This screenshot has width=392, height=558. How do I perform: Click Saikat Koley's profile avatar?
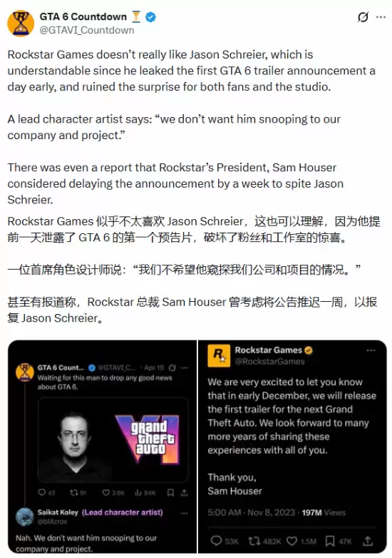[25, 517]
